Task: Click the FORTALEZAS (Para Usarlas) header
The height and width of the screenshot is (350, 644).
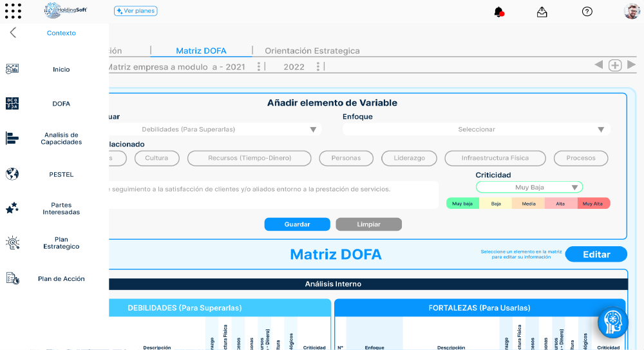Action: [479, 307]
